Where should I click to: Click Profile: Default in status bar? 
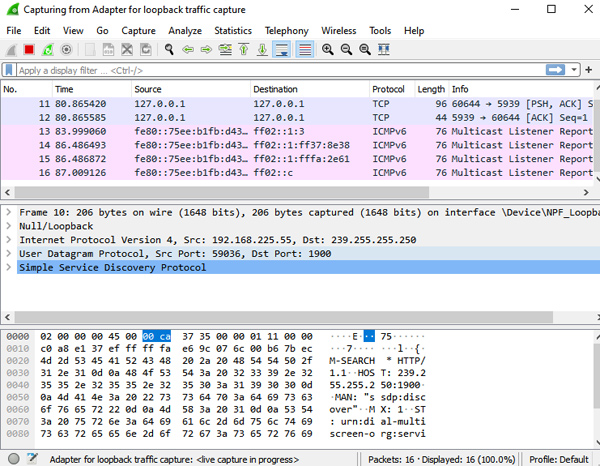559,459
